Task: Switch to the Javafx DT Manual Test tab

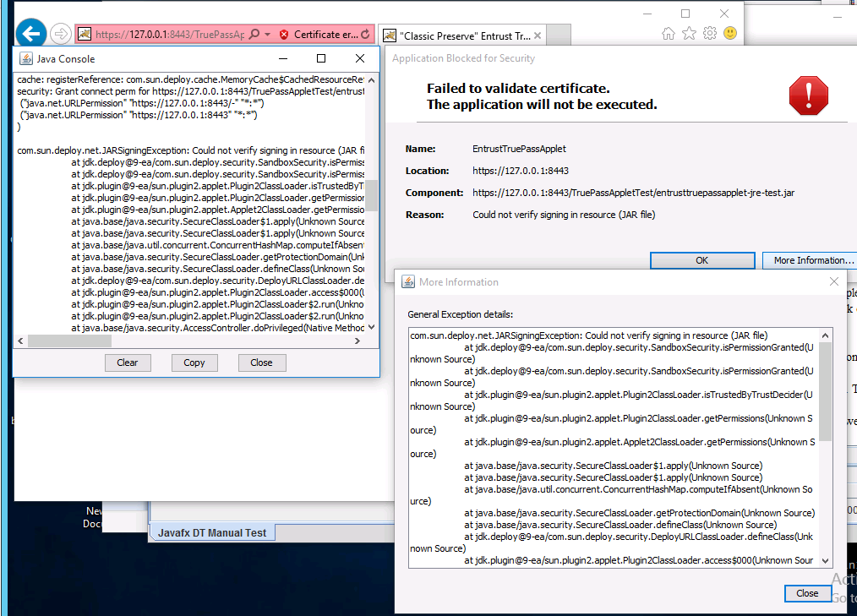Action: click(212, 532)
